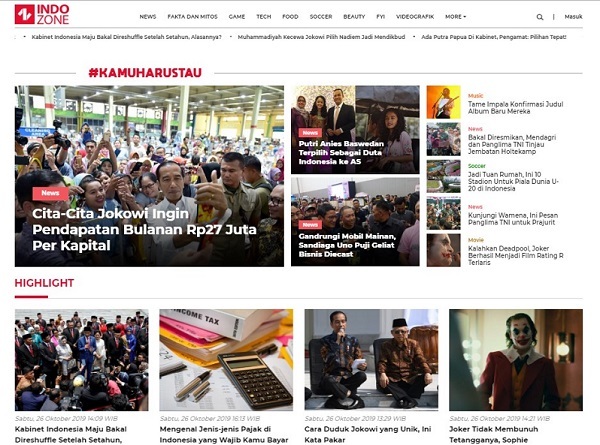Open income tax calculator highlight image

pos(226,360)
